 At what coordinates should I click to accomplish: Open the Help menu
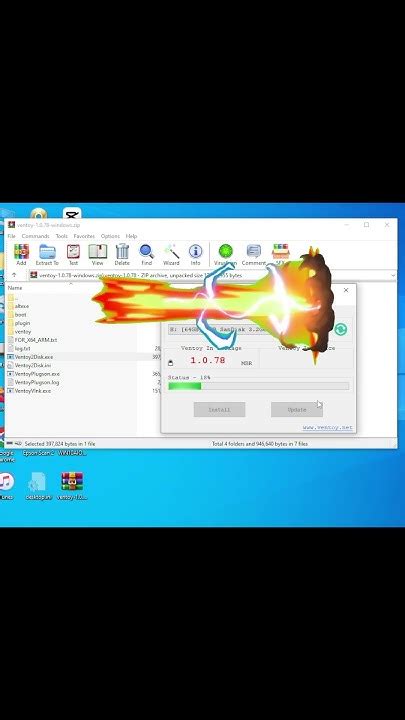[131, 236]
